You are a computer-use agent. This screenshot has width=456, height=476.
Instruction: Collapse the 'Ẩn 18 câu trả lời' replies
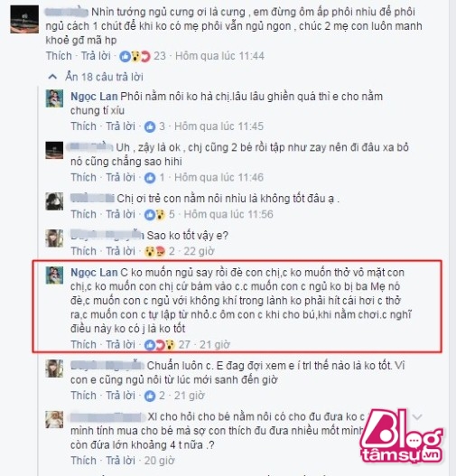tap(96, 77)
